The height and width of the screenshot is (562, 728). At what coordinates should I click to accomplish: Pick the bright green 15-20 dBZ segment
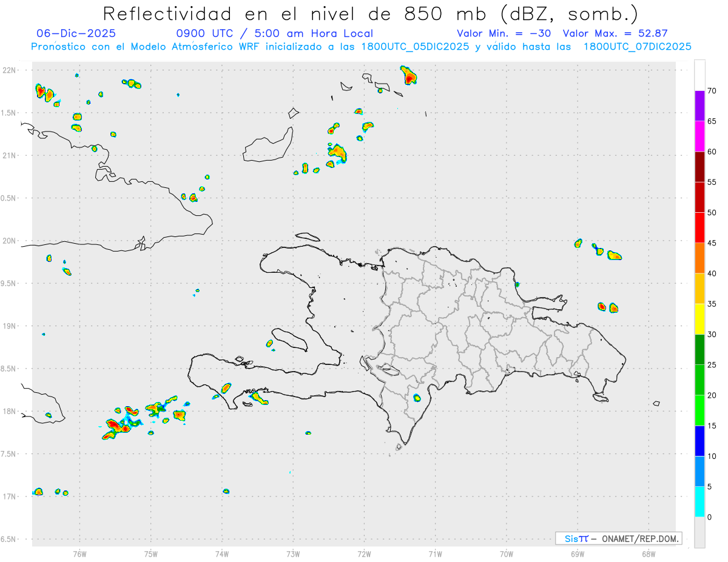click(699, 410)
